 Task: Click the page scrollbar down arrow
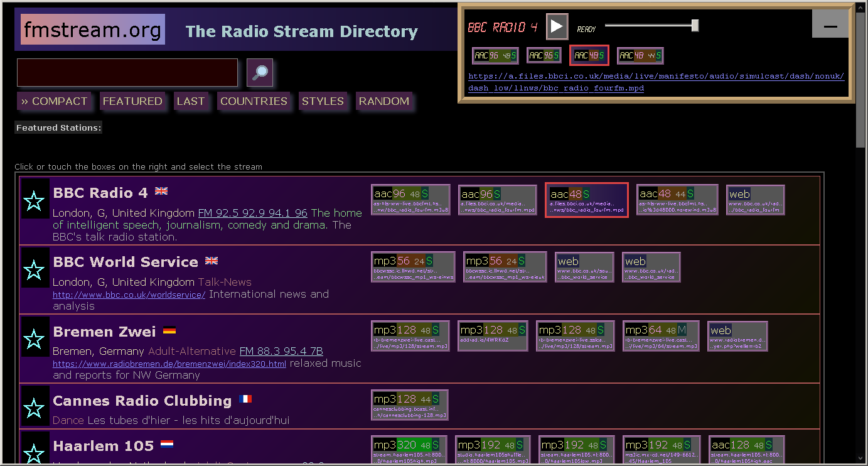861,459
